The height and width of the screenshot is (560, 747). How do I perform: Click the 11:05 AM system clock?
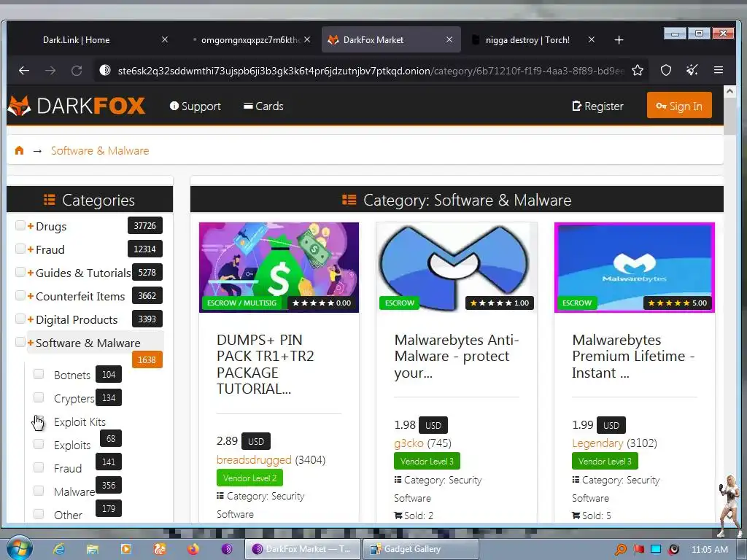[709, 550]
